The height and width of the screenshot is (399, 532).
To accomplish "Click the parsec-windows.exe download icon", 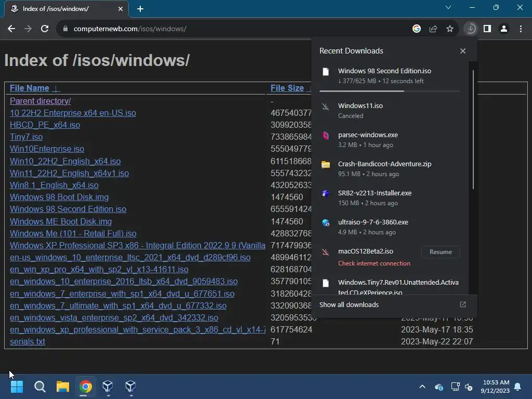I will point(326,136).
